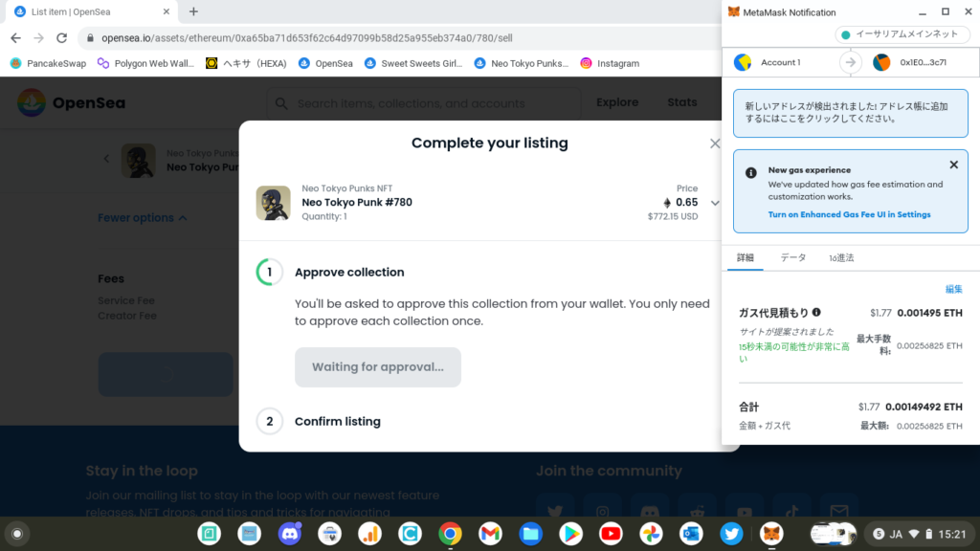Switch to the 16進法 tab in MetaMask
980x551 pixels.
[841, 258]
